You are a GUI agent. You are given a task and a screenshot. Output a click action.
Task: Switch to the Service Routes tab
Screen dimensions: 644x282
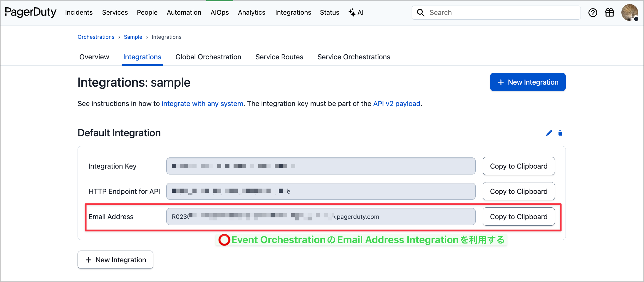[x=279, y=57]
